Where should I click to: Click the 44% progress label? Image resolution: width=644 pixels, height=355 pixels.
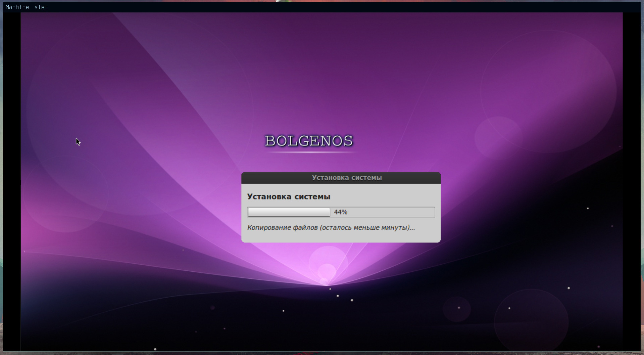click(341, 212)
